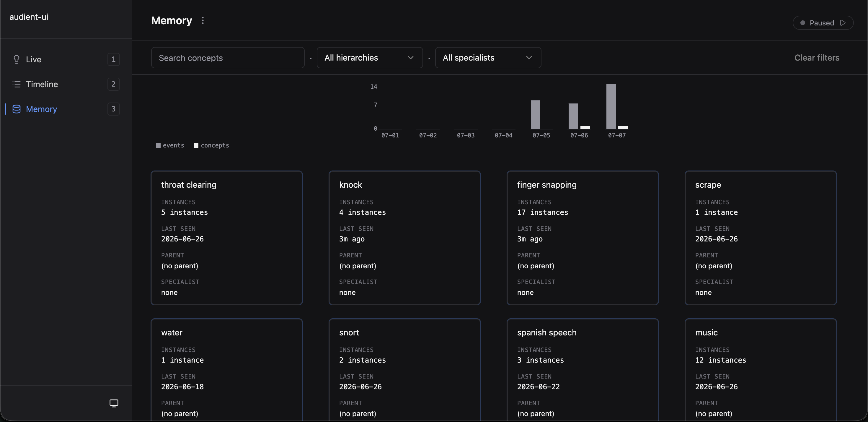The height and width of the screenshot is (422, 868).
Task: Open the throat clearing concept card
Action: click(226, 238)
